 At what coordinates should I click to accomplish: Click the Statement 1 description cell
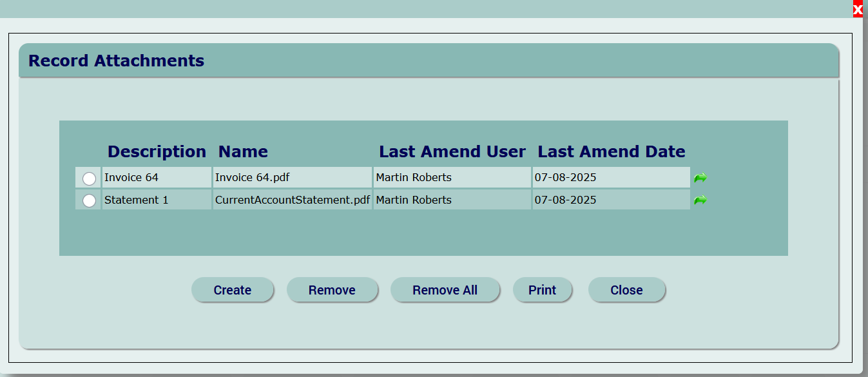click(x=136, y=200)
